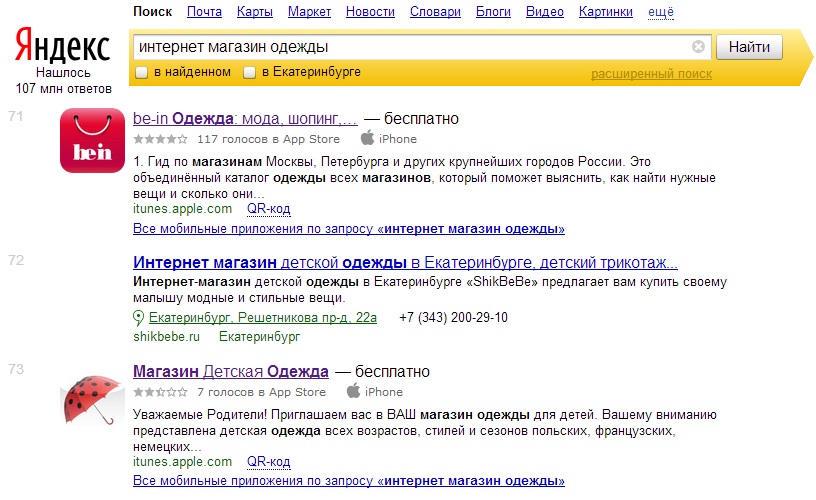This screenshot has width=816, height=500.
Task: Click itunes.apple.com under be-in result
Action: click(182, 209)
